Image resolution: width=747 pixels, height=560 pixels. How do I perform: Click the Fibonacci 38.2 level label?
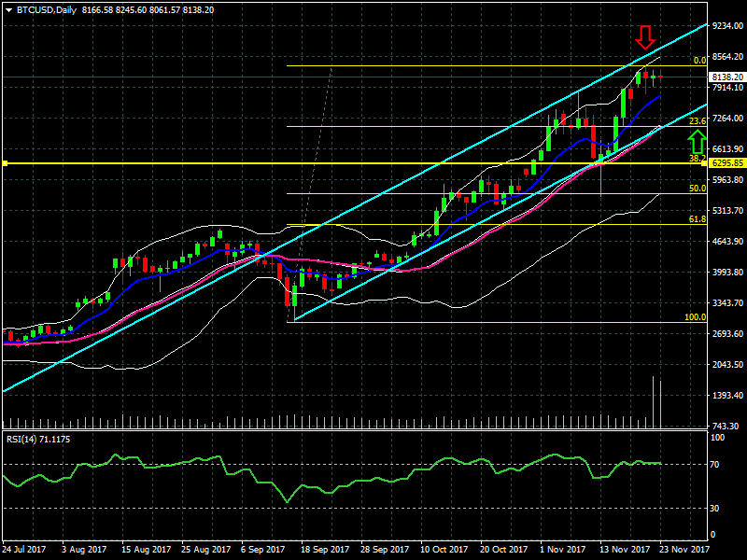[698, 158]
